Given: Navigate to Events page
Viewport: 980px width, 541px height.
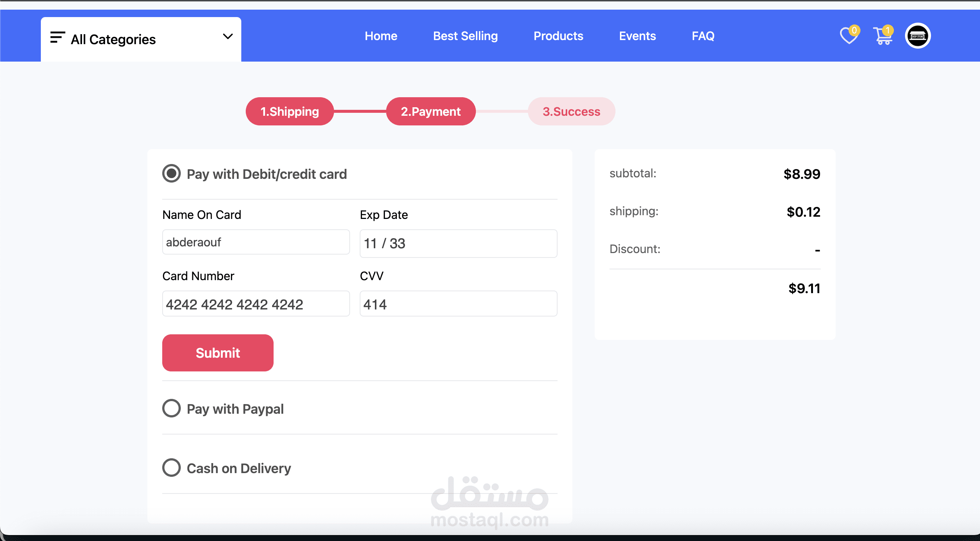Looking at the screenshot, I should [637, 36].
